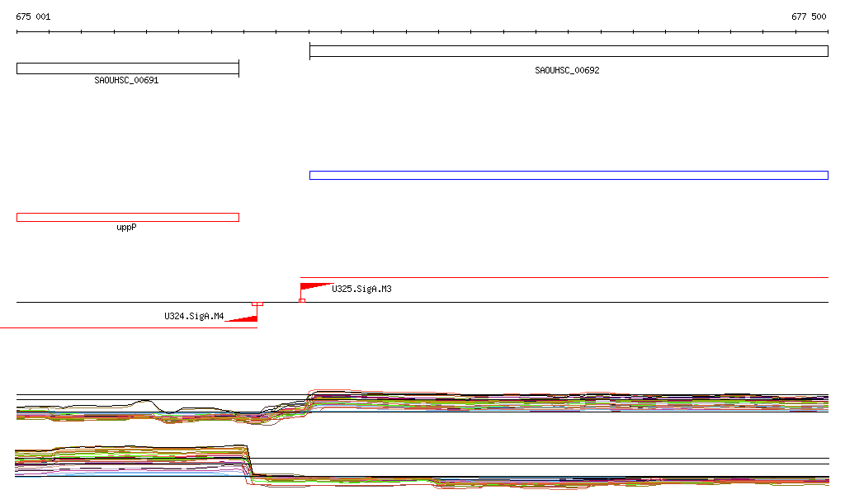Click the SAOUHSC_00691 text label

click(126, 80)
